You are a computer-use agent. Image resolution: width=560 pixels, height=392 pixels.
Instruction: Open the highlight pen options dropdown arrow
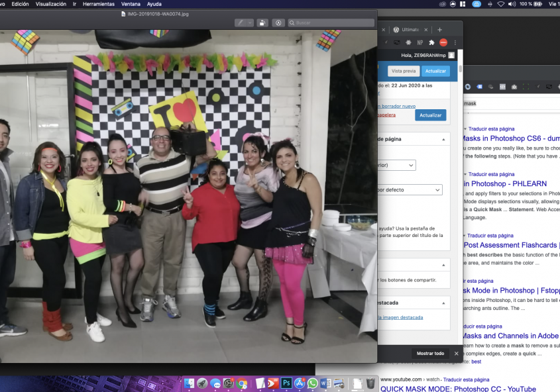pos(250,23)
